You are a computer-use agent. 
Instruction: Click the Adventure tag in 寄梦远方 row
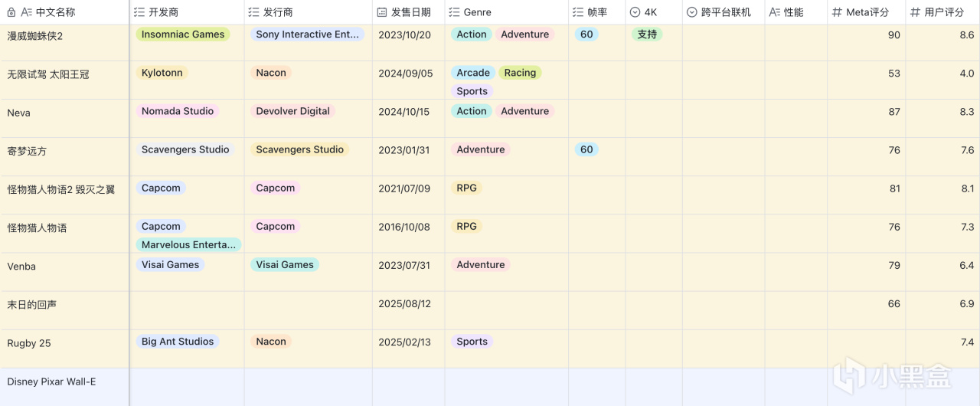point(481,149)
